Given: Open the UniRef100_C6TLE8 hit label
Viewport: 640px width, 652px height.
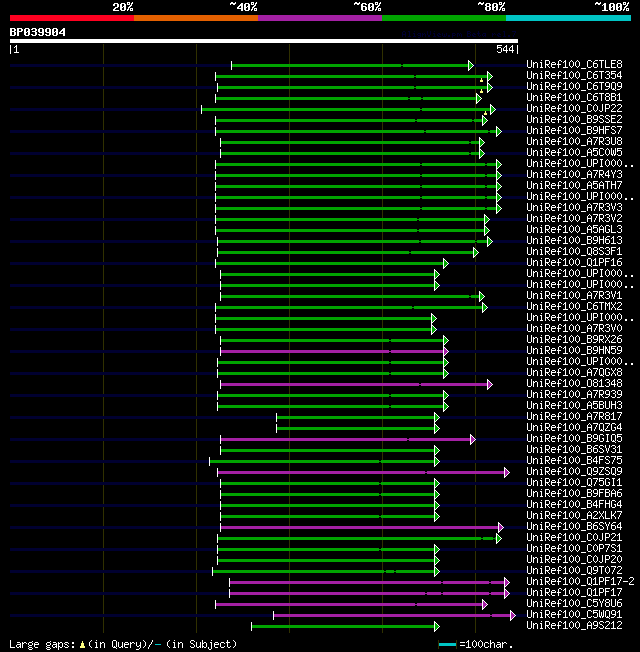Looking at the screenshot, I should [x=574, y=64].
